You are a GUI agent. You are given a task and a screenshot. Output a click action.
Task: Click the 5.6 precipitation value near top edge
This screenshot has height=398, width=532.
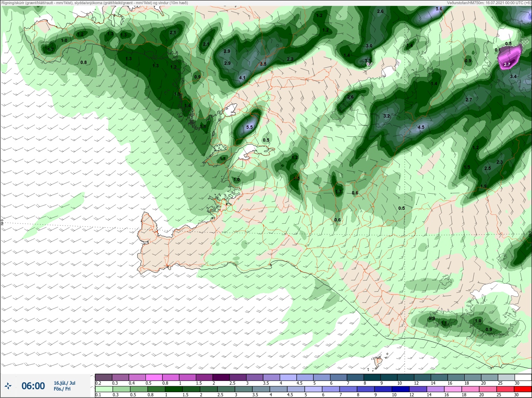[439, 9]
